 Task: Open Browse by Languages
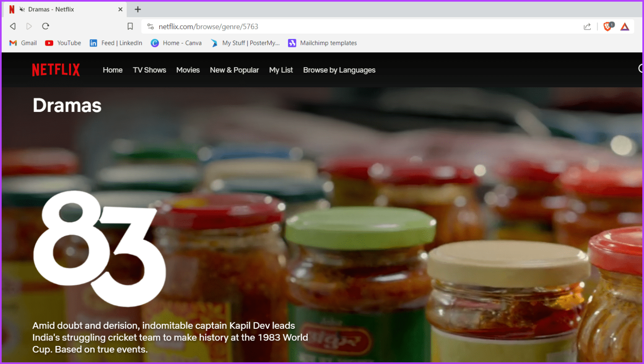(339, 70)
